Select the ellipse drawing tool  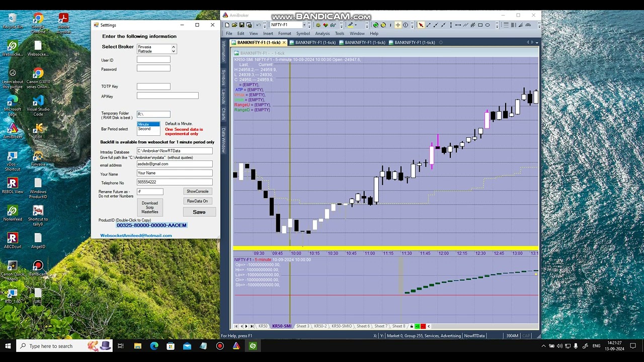[x=487, y=25]
